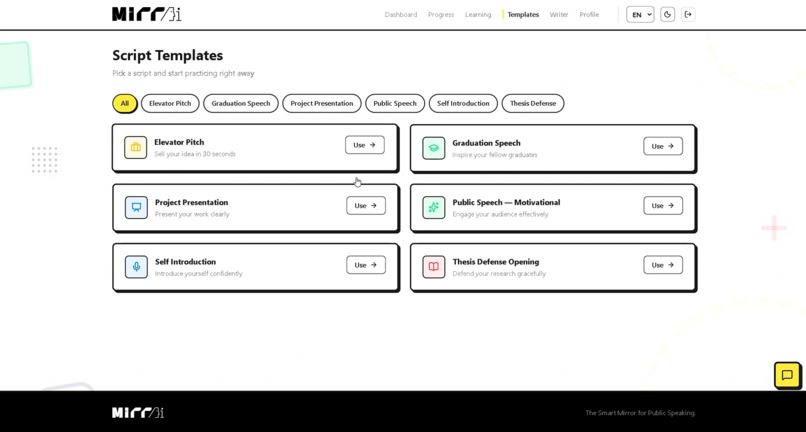
Task: Click 'Sell your idea in 30 seconds' text
Action: click(195, 154)
